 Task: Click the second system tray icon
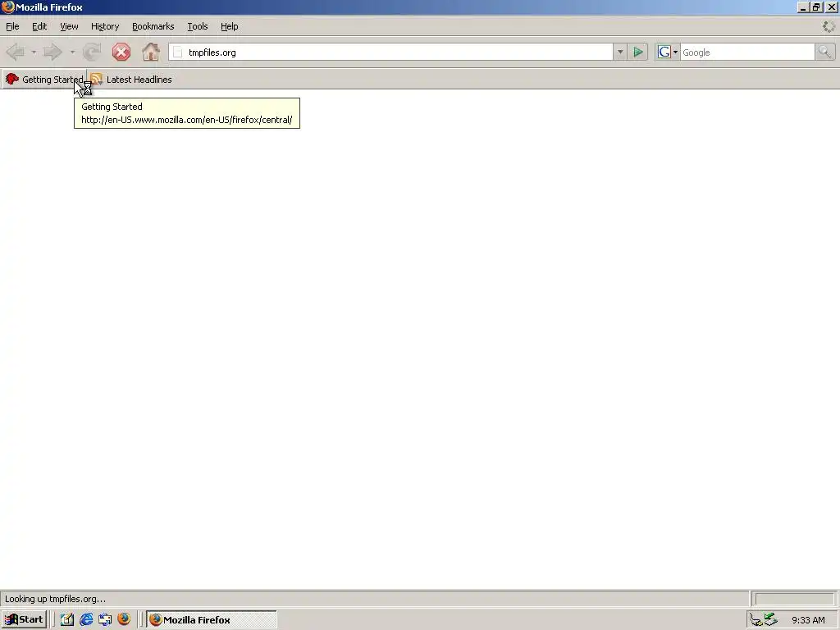[770, 620]
